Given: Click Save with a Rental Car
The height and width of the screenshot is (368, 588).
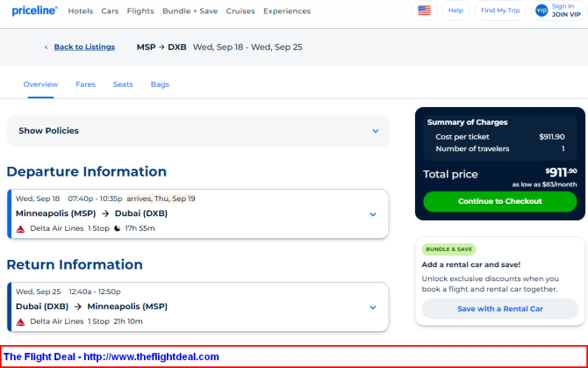Looking at the screenshot, I should click(500, 309).
